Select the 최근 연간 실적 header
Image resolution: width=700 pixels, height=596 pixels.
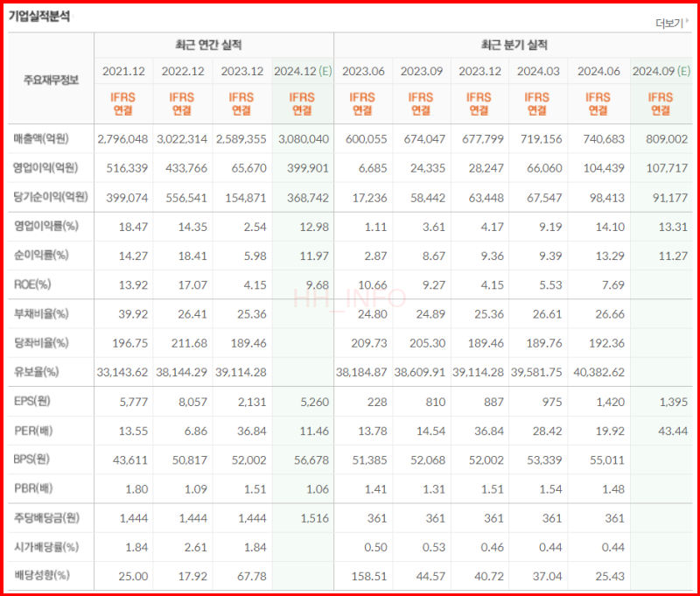tap(208, 46)
